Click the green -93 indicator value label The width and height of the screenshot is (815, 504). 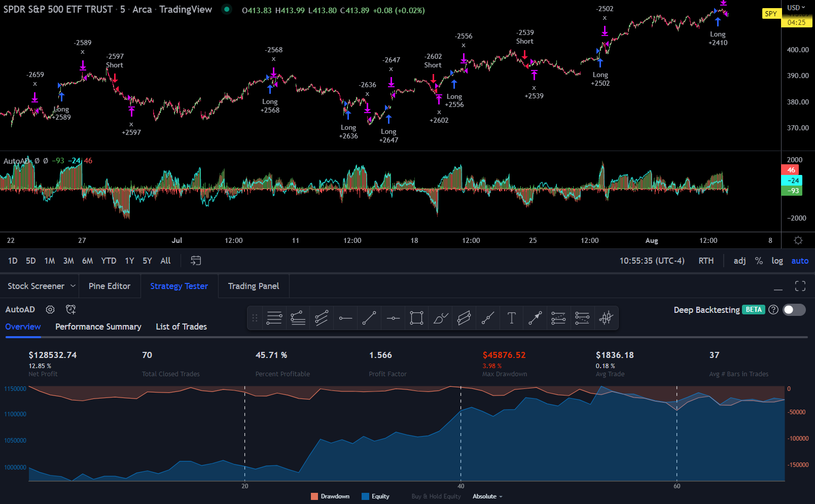pyautogui.click(x=792, y=191)
